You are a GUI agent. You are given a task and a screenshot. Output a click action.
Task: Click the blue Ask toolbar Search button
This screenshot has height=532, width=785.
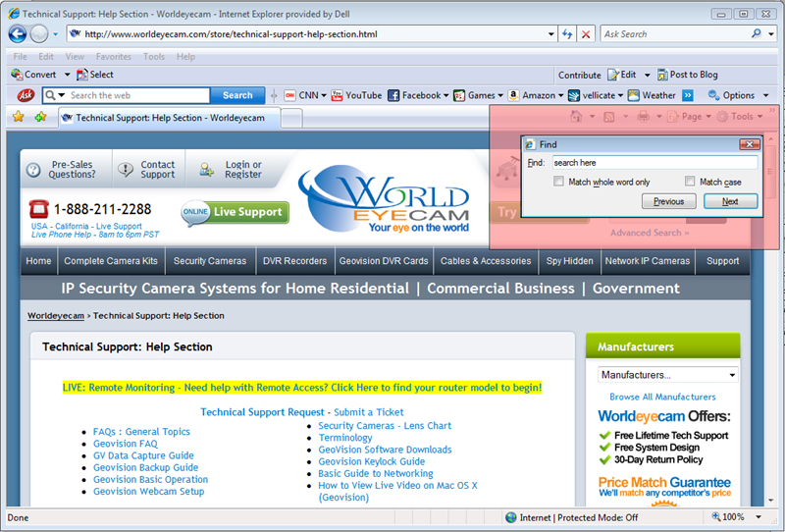237,95
